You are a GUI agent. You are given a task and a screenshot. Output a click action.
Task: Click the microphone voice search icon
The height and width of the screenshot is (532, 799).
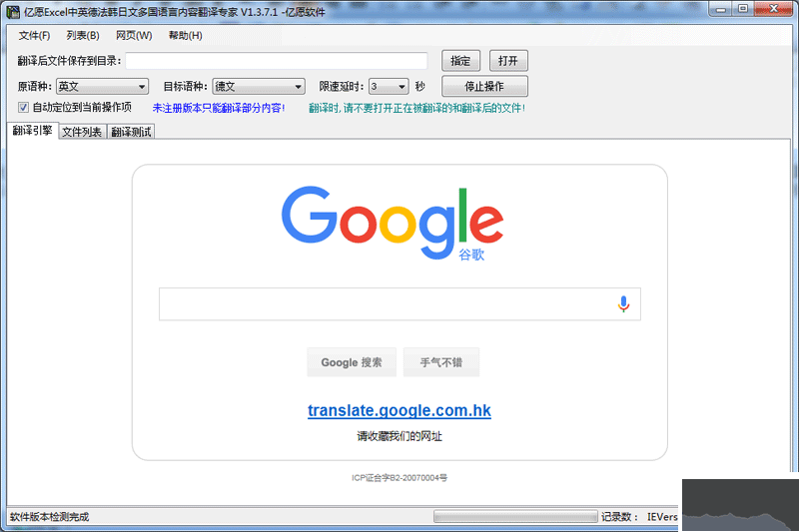click(623, 303)
